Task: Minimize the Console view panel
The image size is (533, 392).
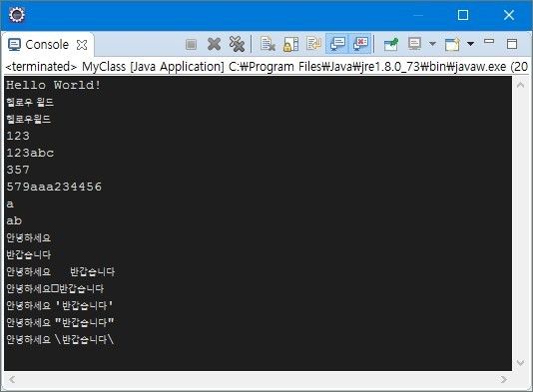Action: pyautogui.click(x=489, y=42)
